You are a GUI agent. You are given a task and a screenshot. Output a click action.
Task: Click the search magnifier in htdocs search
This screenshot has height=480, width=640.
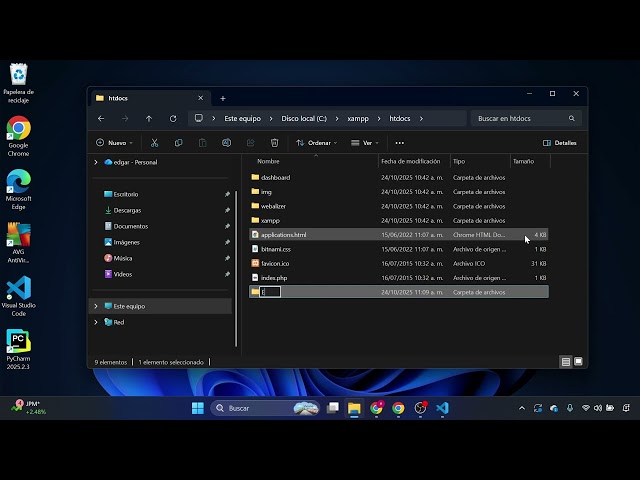[571, 118]
